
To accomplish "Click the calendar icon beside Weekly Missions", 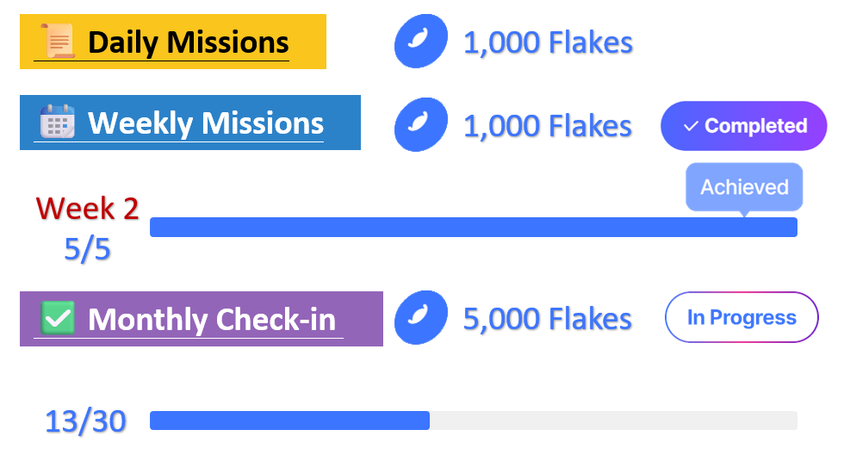I will click(54, 123).
